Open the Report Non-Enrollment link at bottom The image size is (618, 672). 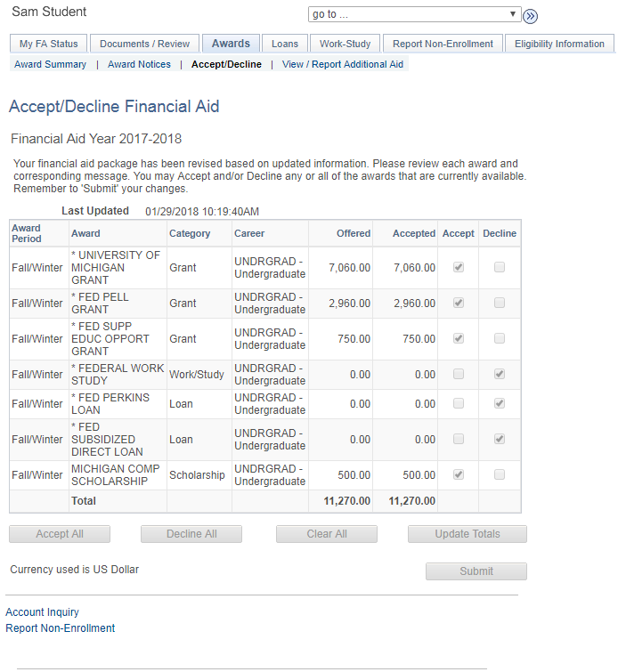tap(60, 628)
